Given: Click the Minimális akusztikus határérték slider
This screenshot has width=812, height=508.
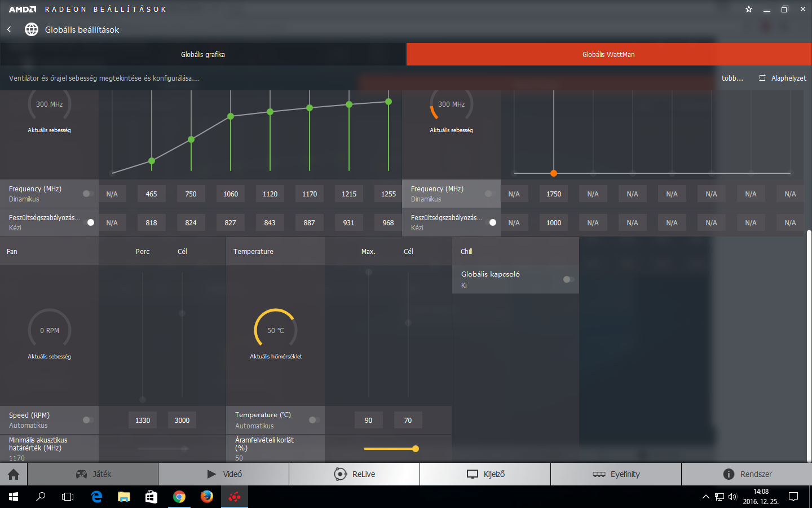Looking at the screenshot, I should pos(163,449).
